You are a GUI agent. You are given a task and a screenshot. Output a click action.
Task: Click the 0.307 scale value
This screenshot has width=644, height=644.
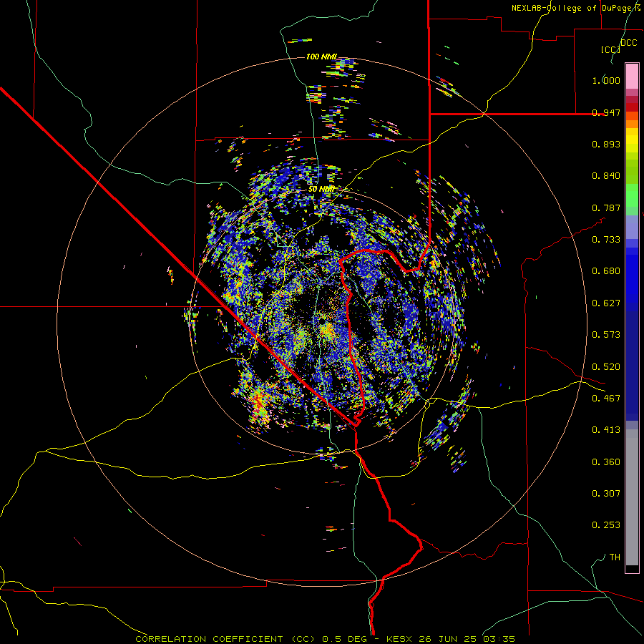pyautogui.click(x=606, y=494)
